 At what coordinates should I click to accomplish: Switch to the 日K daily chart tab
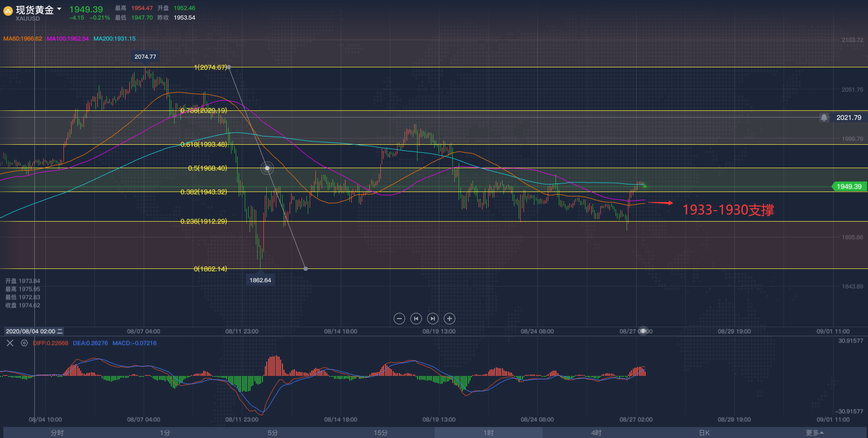tap(704, 433)
